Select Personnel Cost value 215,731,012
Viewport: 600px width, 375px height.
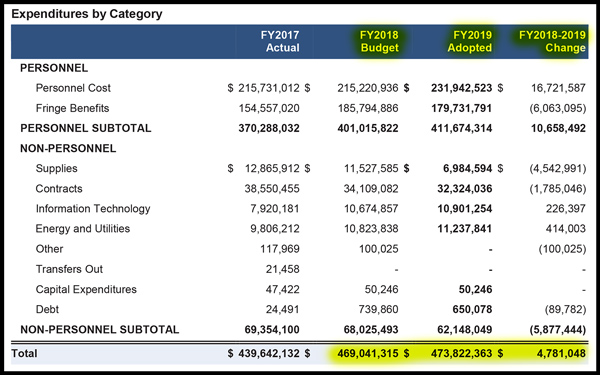[269, 88]
